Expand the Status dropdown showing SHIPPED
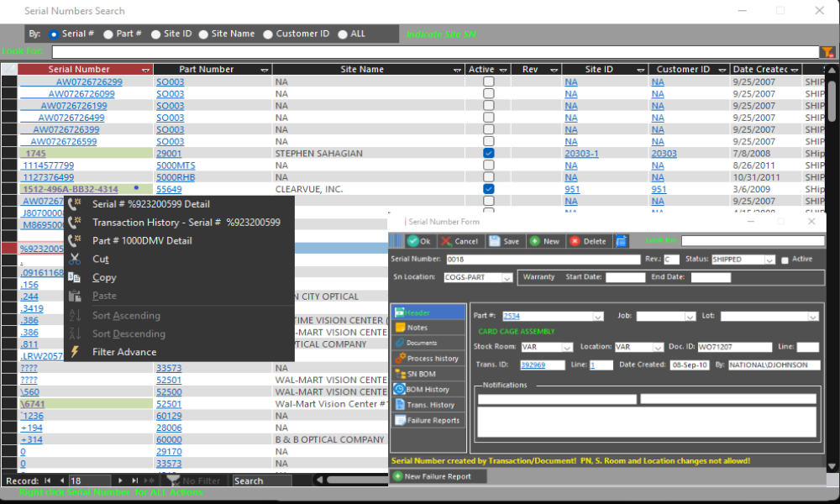The height and width of the screenshot is (504, 840). pyautogui.click(x=769, y=260)
